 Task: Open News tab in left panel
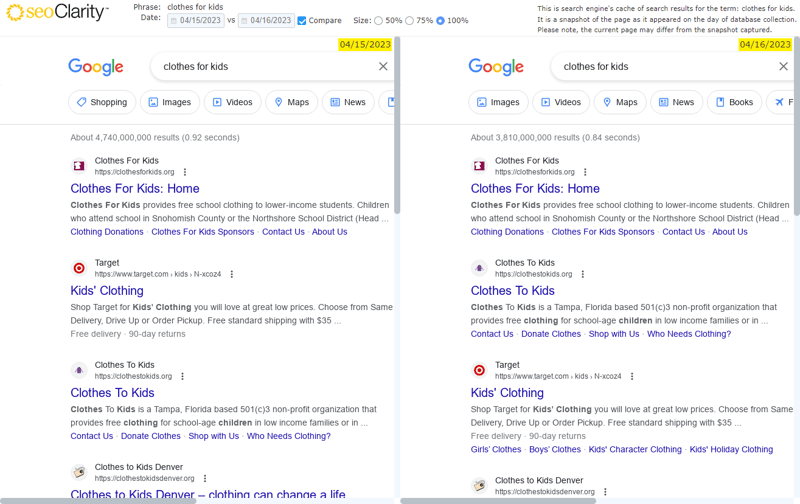point(348,102)
